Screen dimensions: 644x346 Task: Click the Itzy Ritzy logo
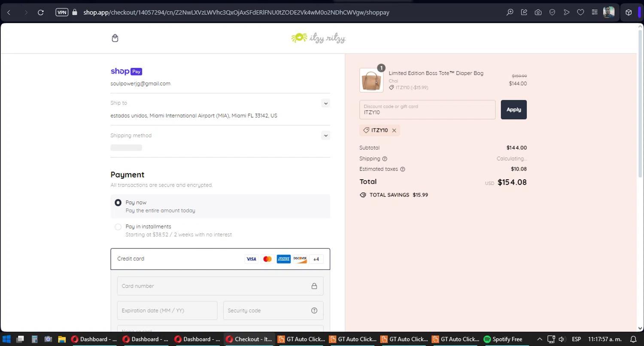[318, 38]
